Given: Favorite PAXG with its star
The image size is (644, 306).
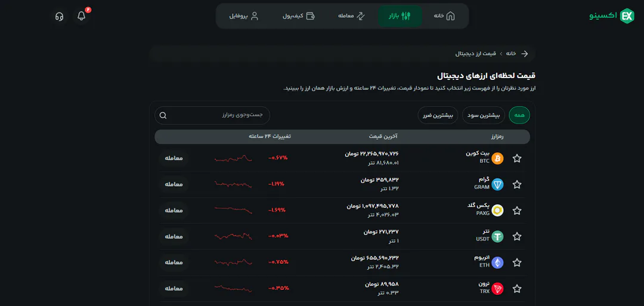Looking at the screenshot, I should tap(517, 211).
